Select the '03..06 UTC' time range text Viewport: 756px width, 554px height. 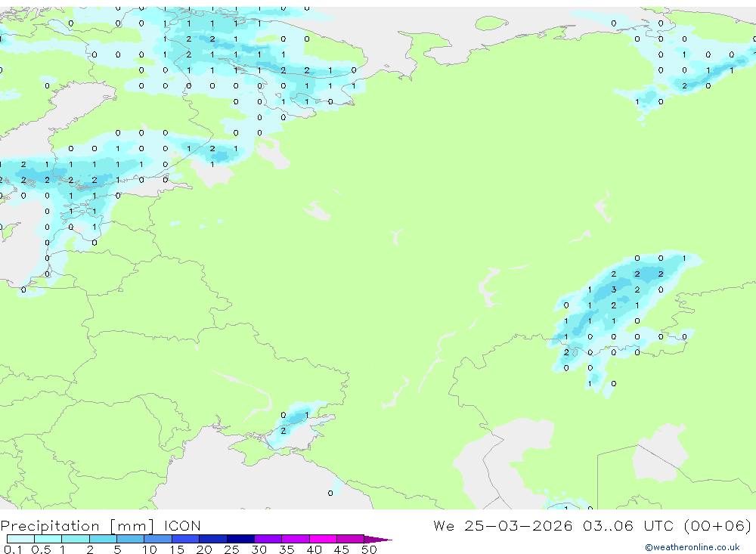pos(627,525)
